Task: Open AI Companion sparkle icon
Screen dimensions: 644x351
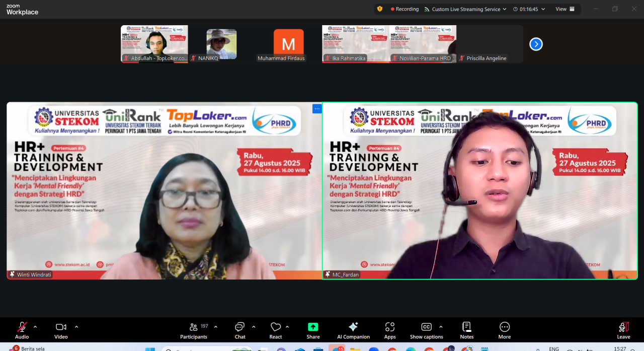Action: click(353, 327)
